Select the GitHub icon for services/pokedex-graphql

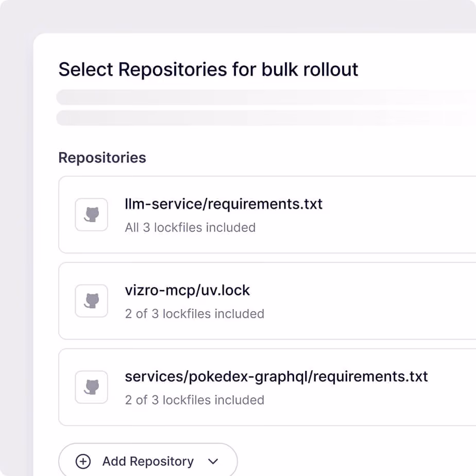point(91,387)
